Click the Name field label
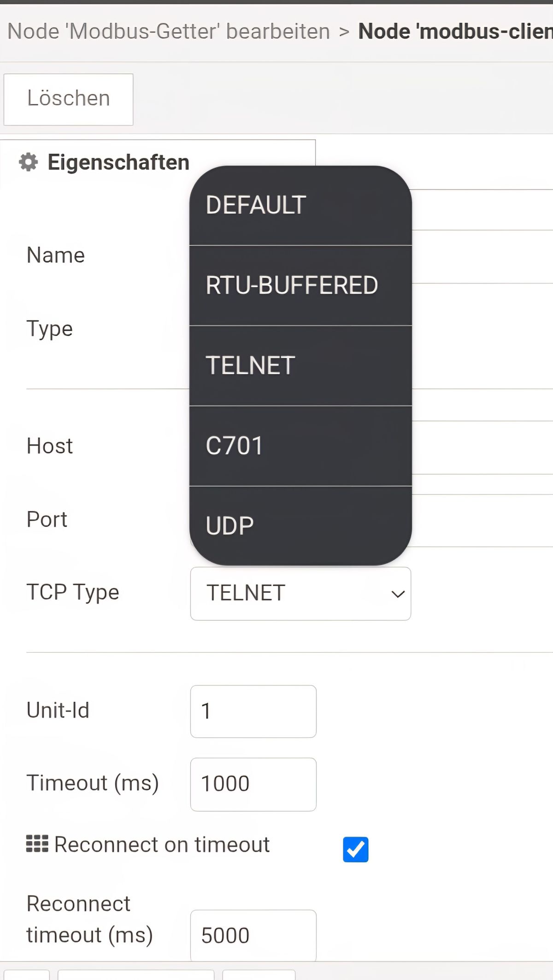The width and height of the screenshot is (553, 980). (x=56, y=255)
